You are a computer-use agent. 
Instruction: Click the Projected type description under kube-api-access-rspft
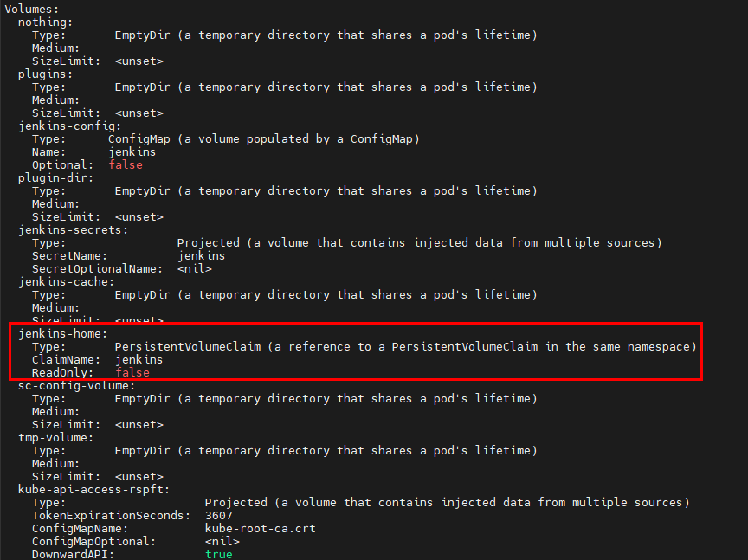coord(447,503)
